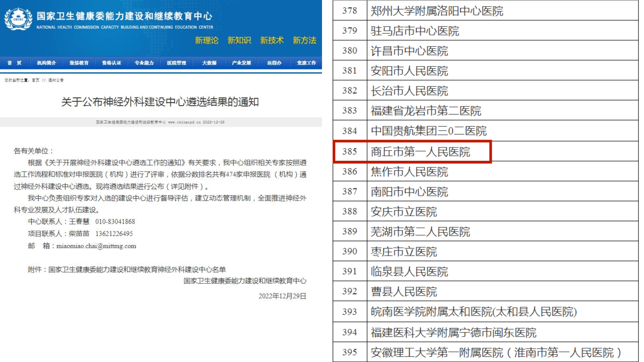This screenshot has height=362, width=644.
Task: Click the 新理论 slogan text
Action: [206, 41]
